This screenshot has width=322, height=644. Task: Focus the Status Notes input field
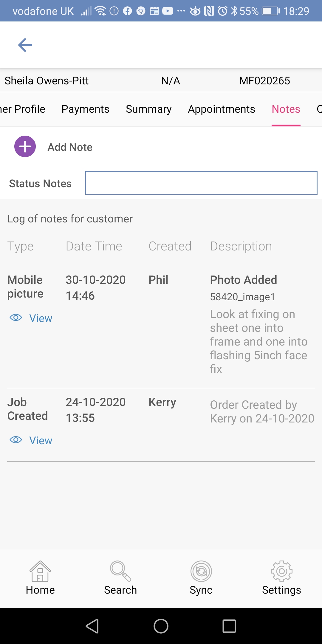[201, 183]
